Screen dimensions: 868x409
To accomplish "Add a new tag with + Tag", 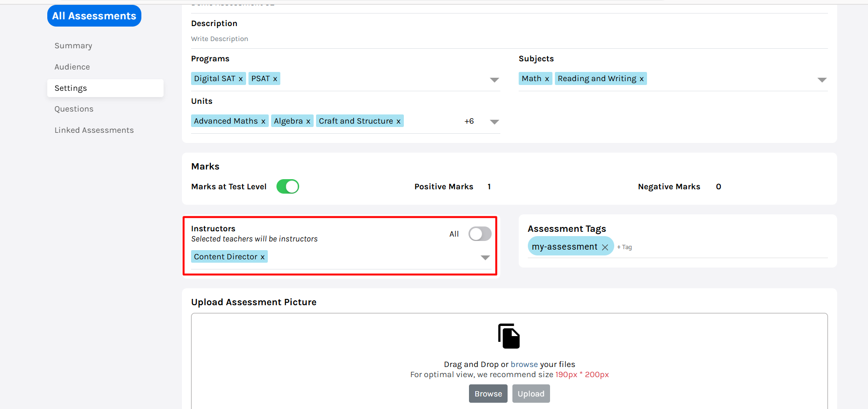I will [624, 247].
